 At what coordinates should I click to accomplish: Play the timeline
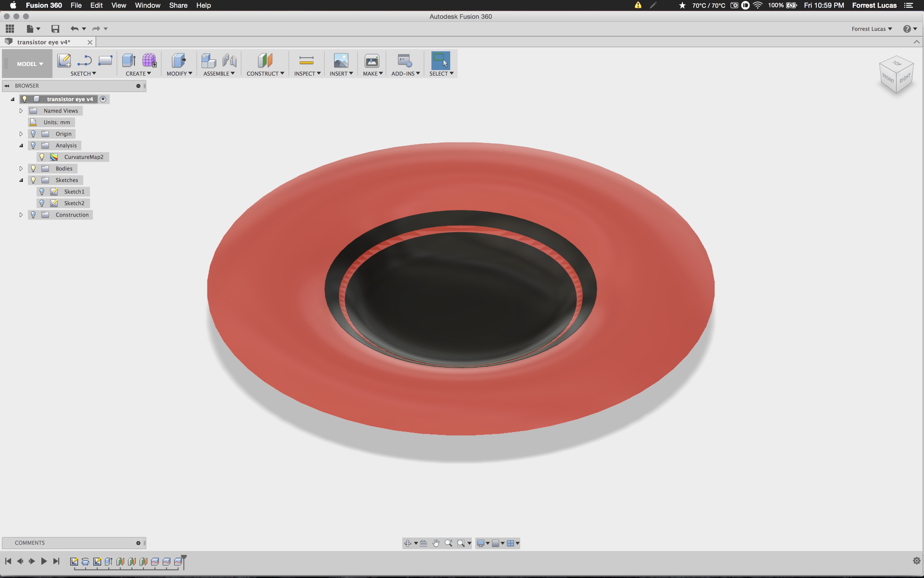tap(44, 561)
